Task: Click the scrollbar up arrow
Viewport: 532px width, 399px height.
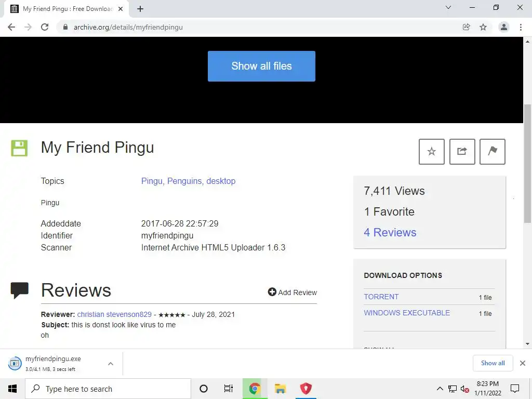Action: [x=528, y=42]
